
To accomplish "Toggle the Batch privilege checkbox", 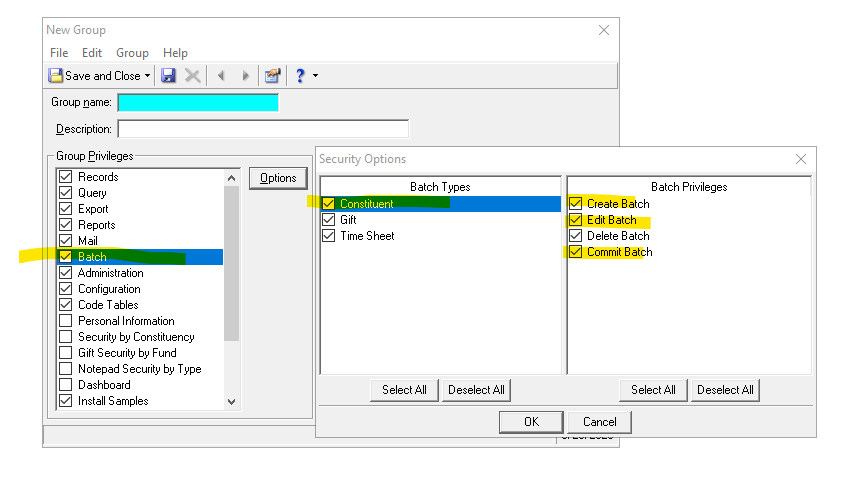I will click(66, 256).
